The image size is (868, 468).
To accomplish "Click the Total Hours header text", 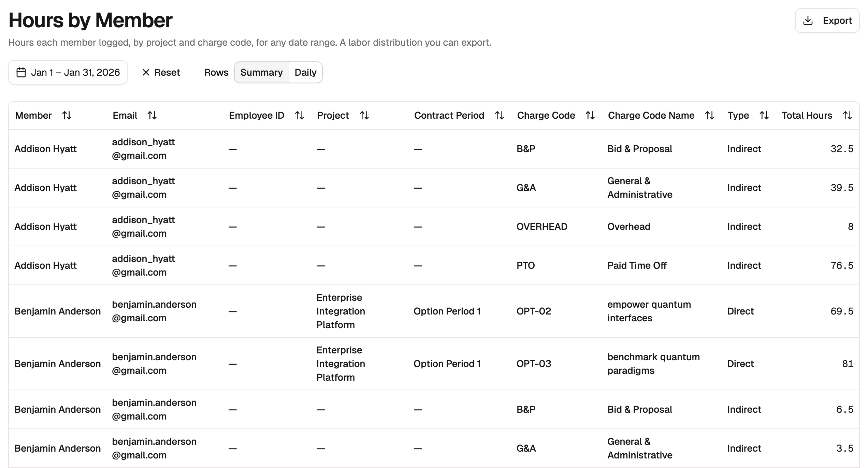I will coord(807,115).
